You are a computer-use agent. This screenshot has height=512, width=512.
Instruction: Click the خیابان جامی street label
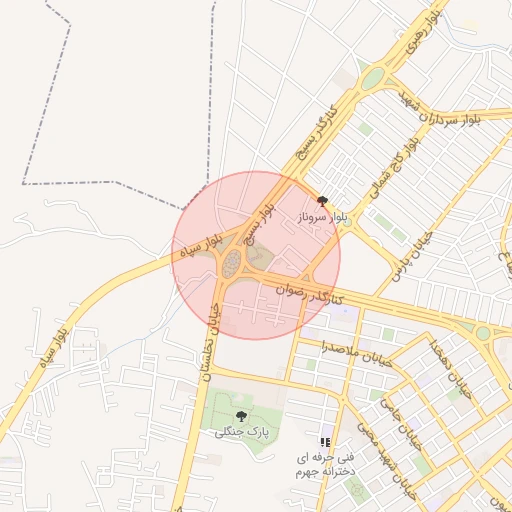(401, 424)
